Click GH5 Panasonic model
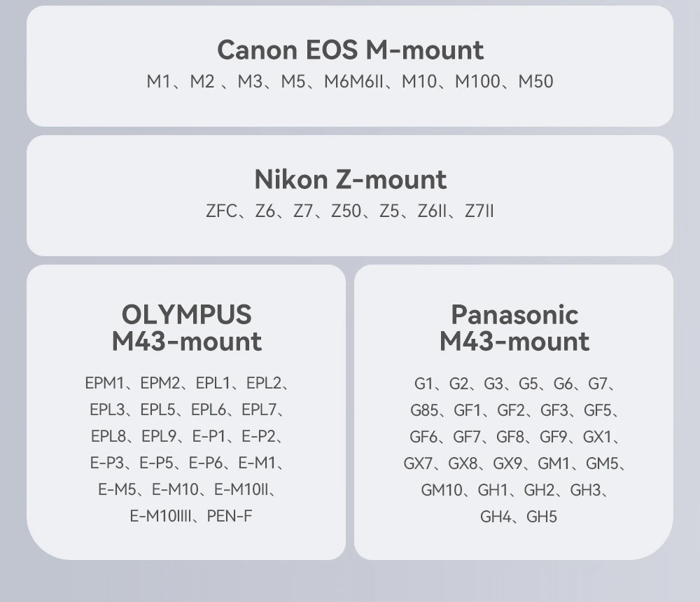Screen dimensions: 700x602 pyautogui.click(x=542, y=517)
